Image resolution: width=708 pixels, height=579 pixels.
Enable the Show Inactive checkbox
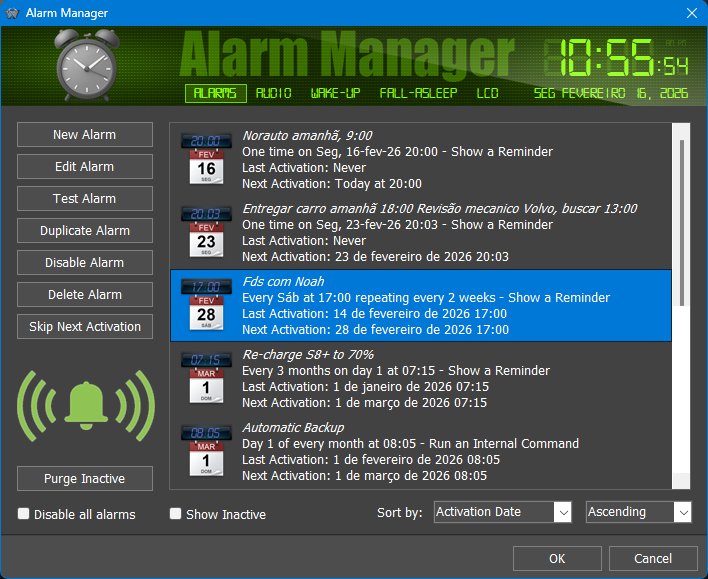(x=175, y=514)
